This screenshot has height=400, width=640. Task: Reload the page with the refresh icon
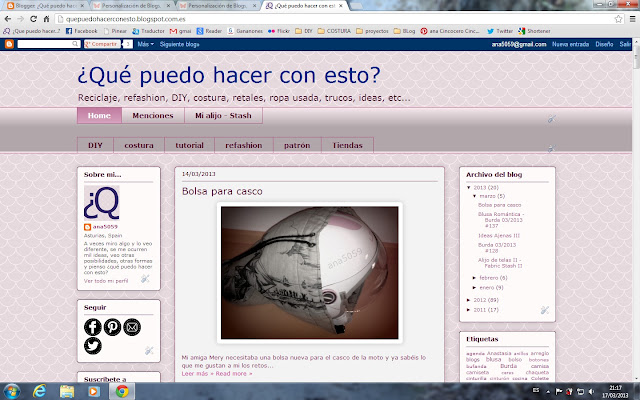33,19
